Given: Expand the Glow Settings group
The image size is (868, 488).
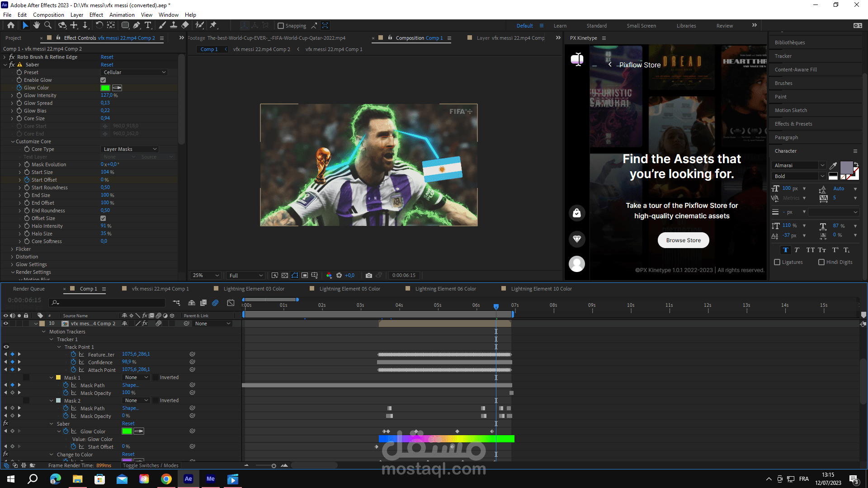Looking at the screenshot, I should (x=13, y=264).
